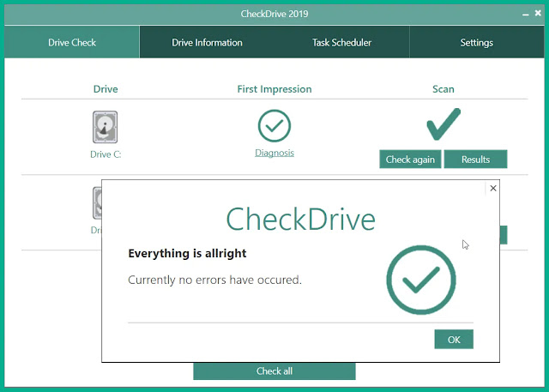Close the CheckDrive 2019 main window
The image size is (549, 392).
pos(538,13)
